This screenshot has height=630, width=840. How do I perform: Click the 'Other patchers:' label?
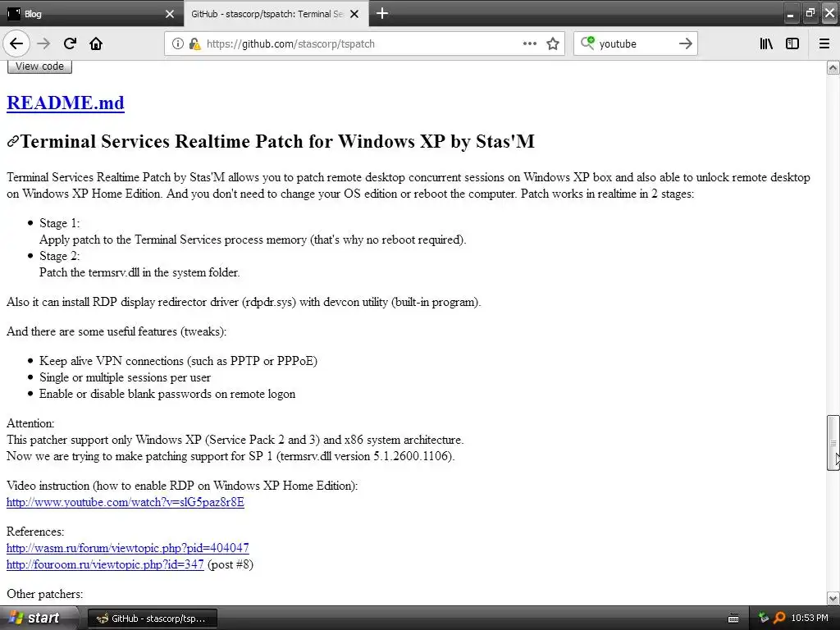[x=44, y=594]
